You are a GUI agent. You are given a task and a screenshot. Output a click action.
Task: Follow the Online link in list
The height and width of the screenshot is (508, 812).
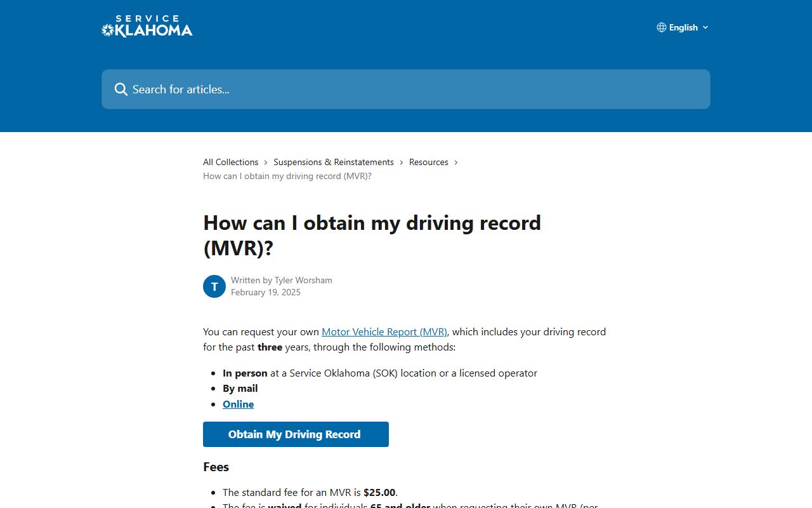tap(238, 404)
